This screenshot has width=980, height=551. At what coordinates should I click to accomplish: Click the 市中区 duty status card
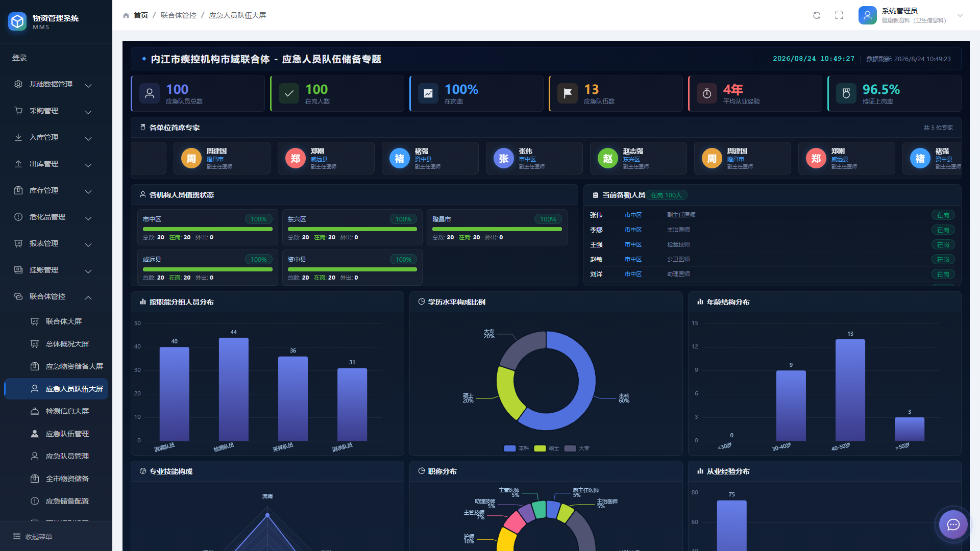207,227
